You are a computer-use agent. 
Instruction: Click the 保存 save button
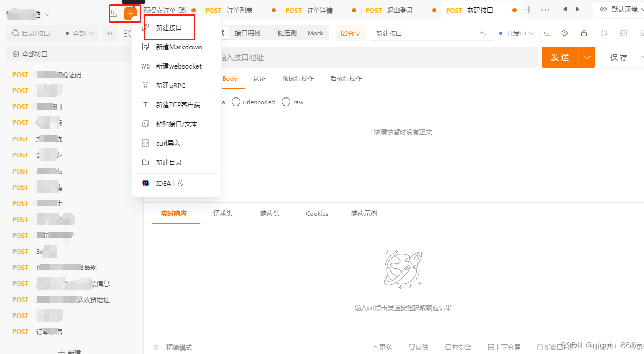pos(619,57)
